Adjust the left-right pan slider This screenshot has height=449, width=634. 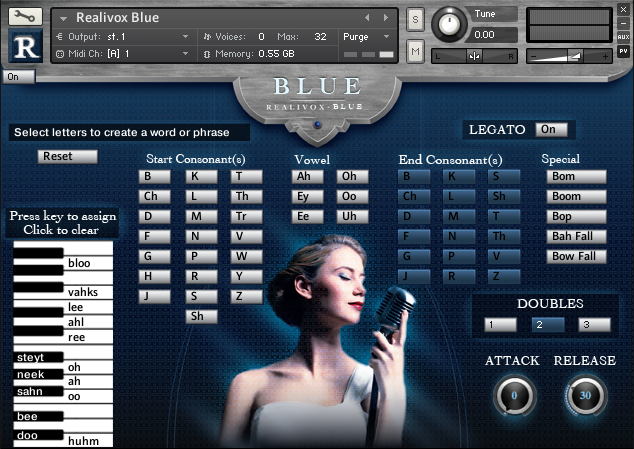(x=474, y=56)
